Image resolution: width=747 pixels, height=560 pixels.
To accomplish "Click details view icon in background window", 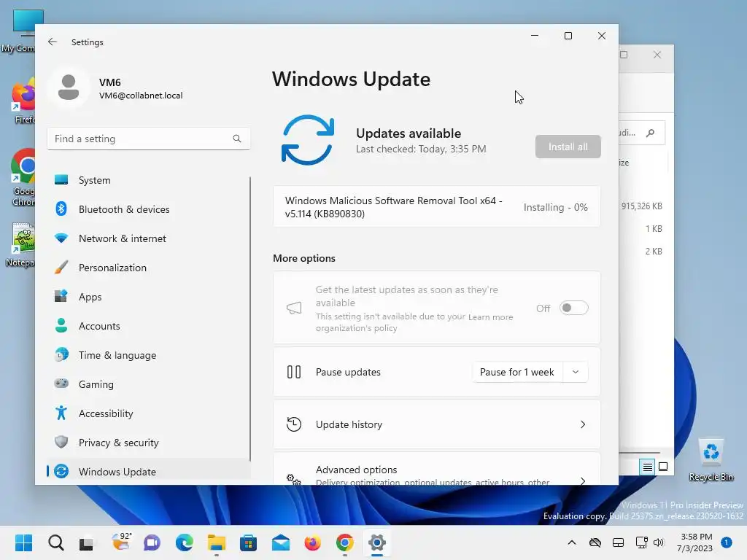I will tap(647, 467).
